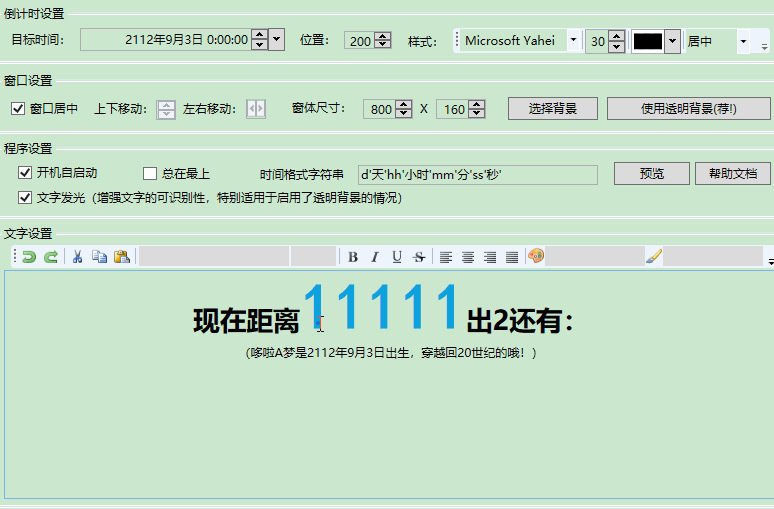Toggle the 开机自启动 checkbox

tap(25, 172)
